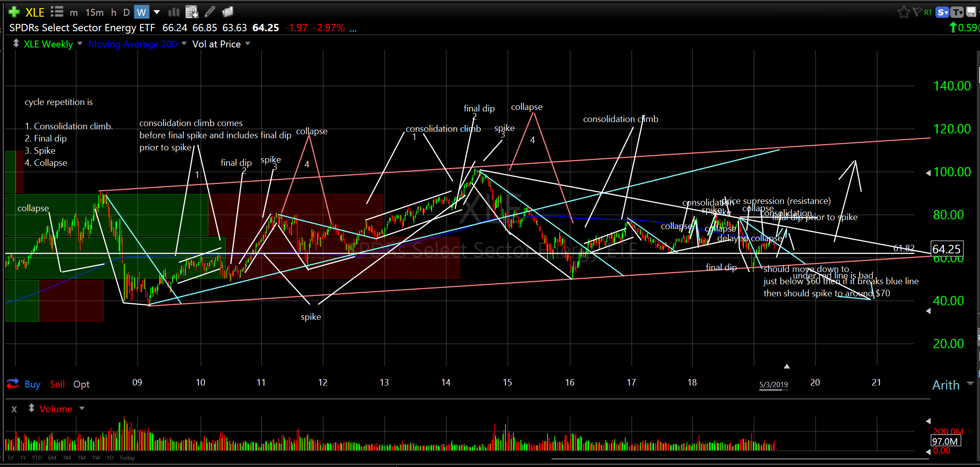The height and width of the screenshot is (467, 980).
Task: Switch to the D daily timeframe
Action: click(x=126, y=13)
